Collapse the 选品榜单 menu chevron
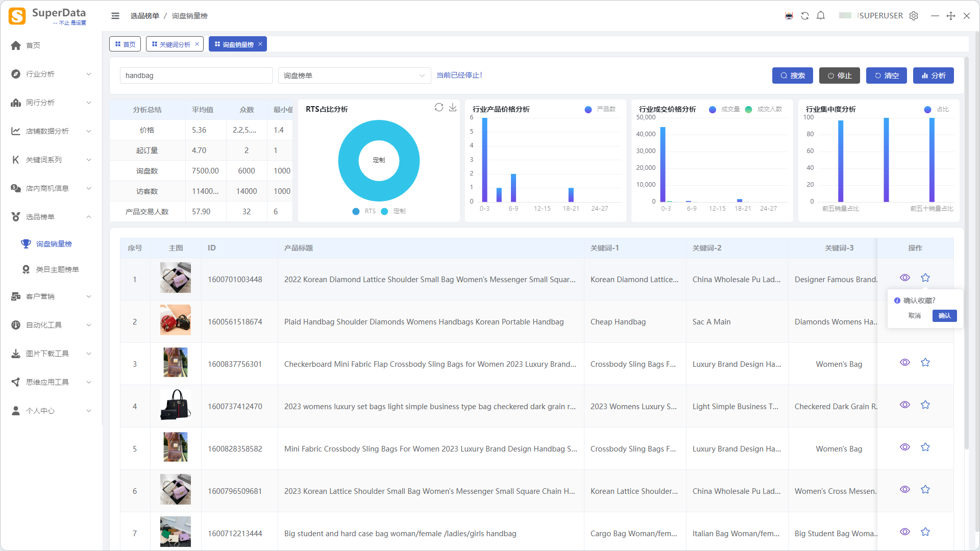The height and width of the screenshot is (551, 980). (89, 217)
